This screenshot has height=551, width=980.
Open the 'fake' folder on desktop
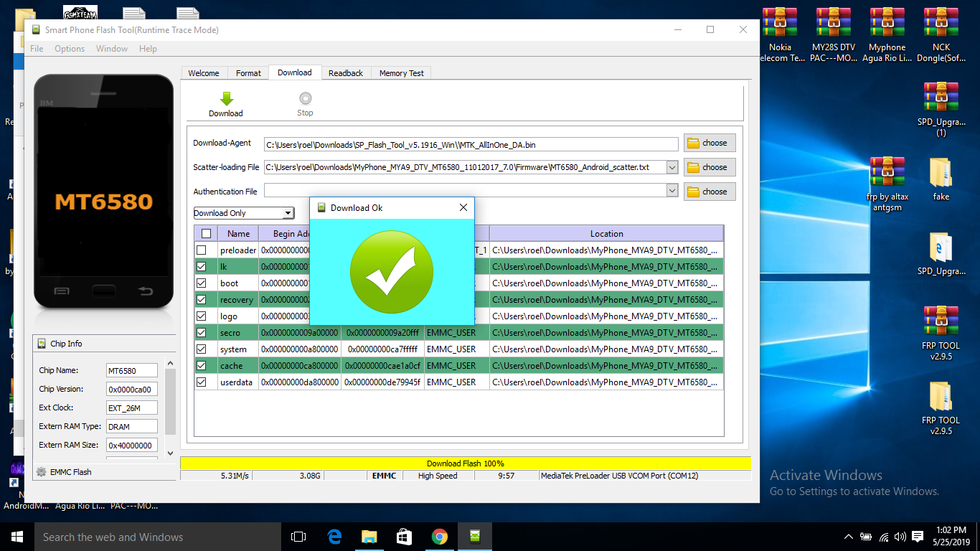[941, 173]
